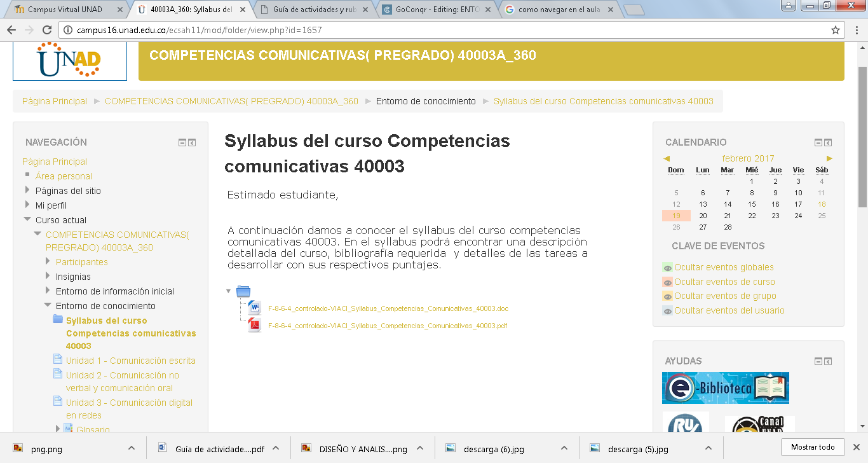Expand Participantes in the navigation tree
The width and height of the screenshot is (868, 463).
(48, 261)
